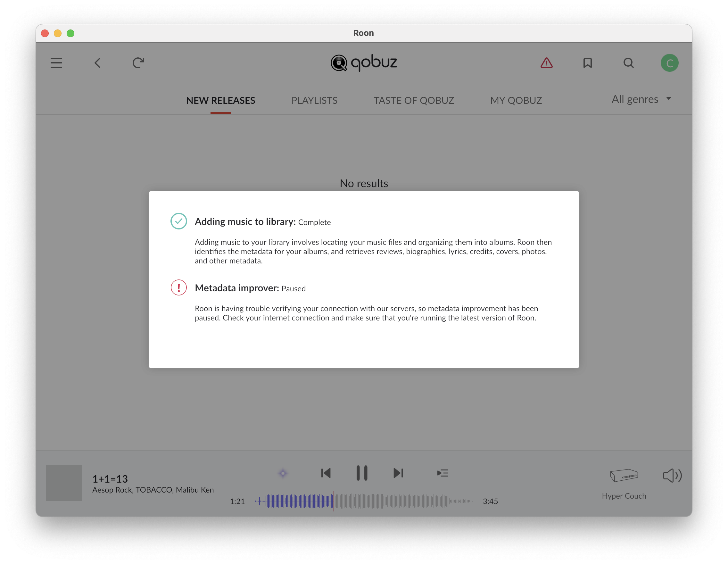Refresh the Qobuz page
Image resolution: width=728 pixels, height=564 pixels.
[x=138, y=63]
